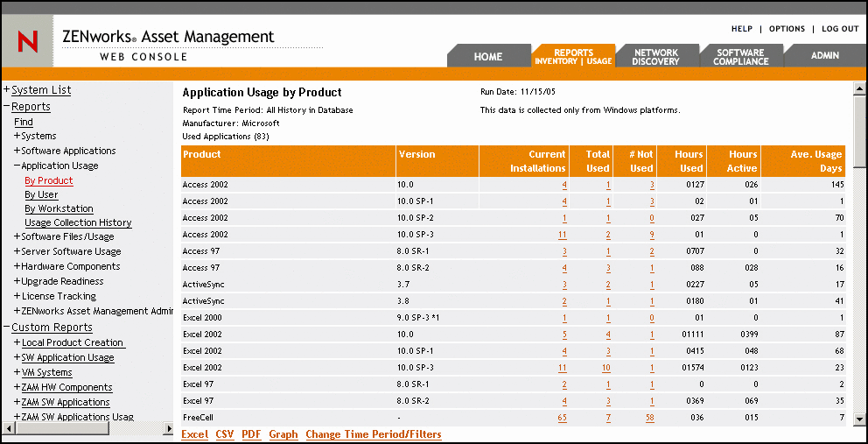Expand Upgrade Readiness node
This screenshot has width=868, height=444.
pos(17,282)
